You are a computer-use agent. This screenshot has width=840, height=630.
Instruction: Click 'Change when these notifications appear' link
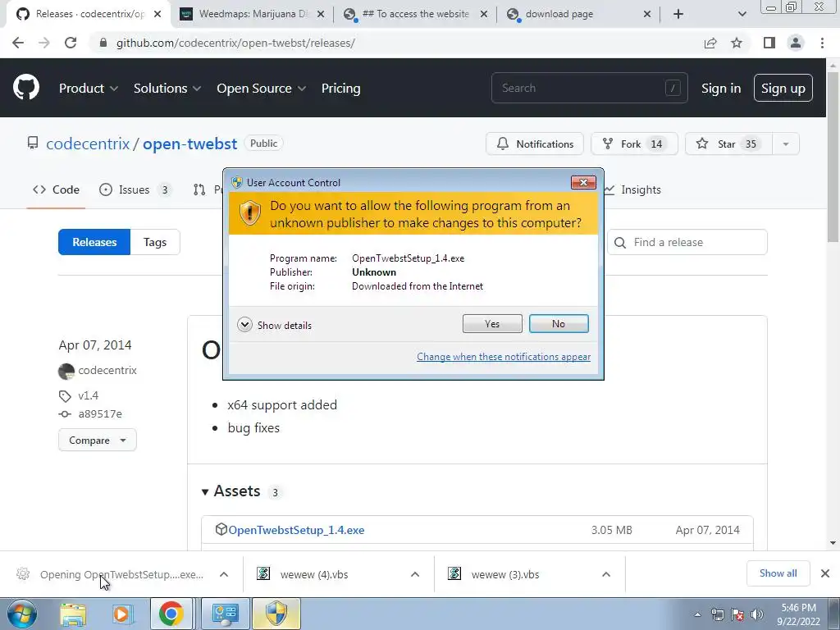[504, 357]
